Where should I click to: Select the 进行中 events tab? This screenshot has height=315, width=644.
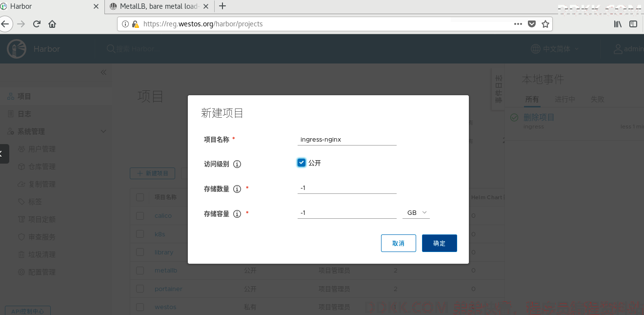565,99
